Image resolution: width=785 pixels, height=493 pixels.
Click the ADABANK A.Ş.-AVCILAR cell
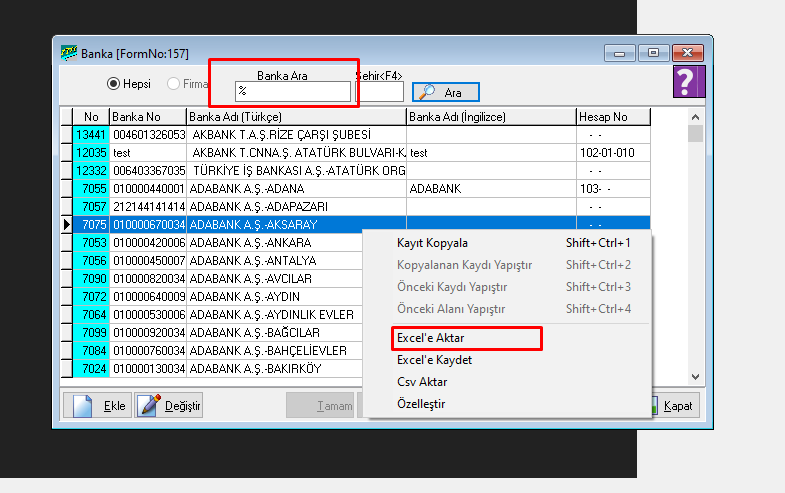coord(274,279)
